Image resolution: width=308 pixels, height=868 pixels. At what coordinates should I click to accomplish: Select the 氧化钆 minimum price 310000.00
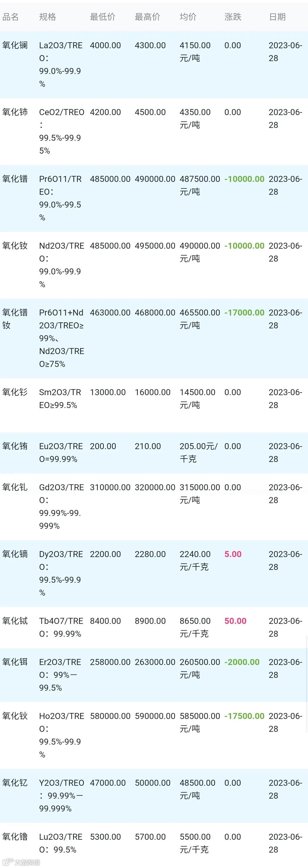point(110,487)
